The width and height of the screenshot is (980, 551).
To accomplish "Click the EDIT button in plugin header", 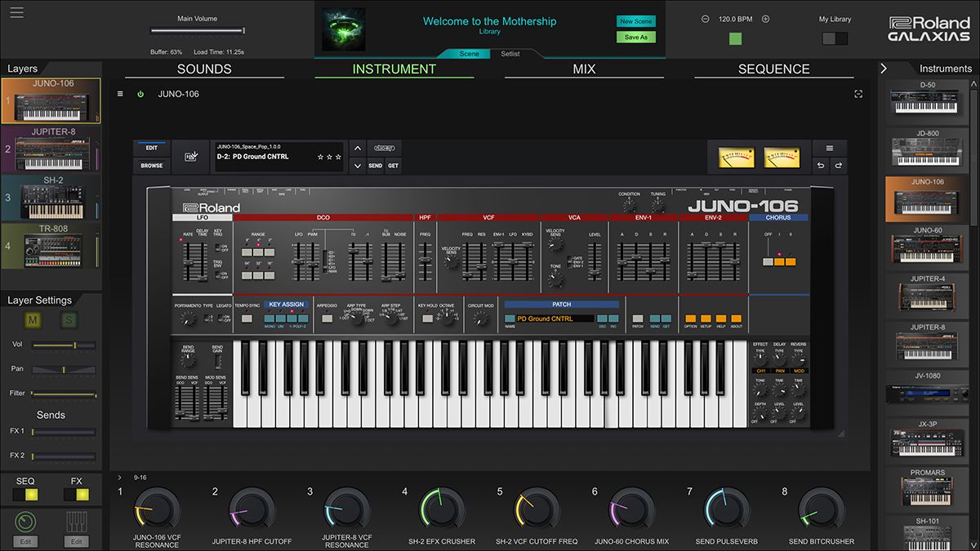I will coord(152,149).
